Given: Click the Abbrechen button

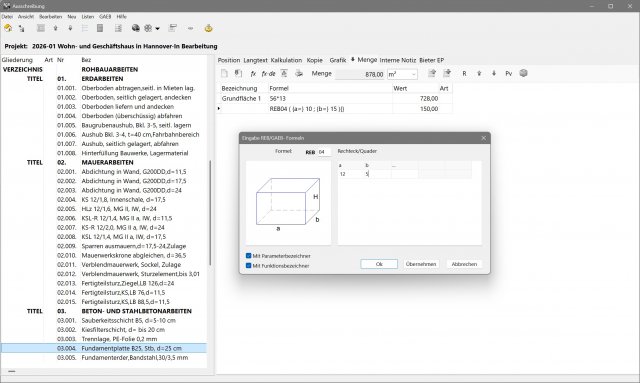Looking at the screenshot, I should point(464,264).
